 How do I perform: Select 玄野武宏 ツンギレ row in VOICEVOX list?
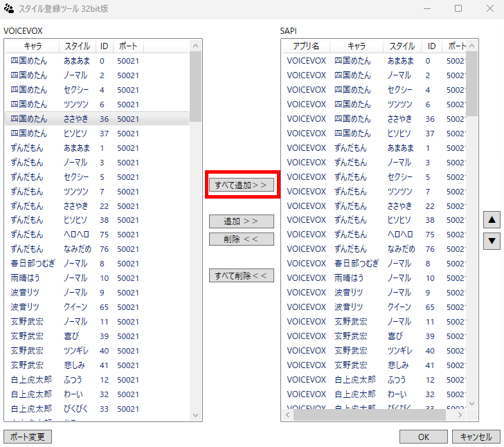98,351
